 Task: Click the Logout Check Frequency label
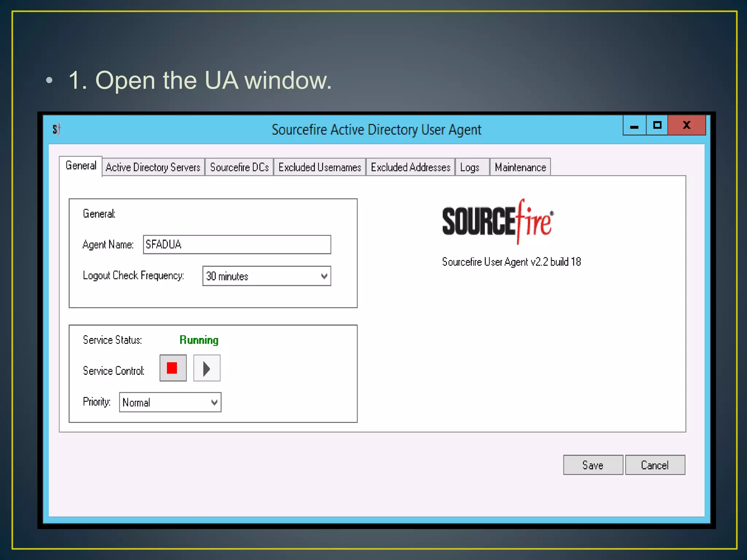pyautogui.click(x=133, y=275)
